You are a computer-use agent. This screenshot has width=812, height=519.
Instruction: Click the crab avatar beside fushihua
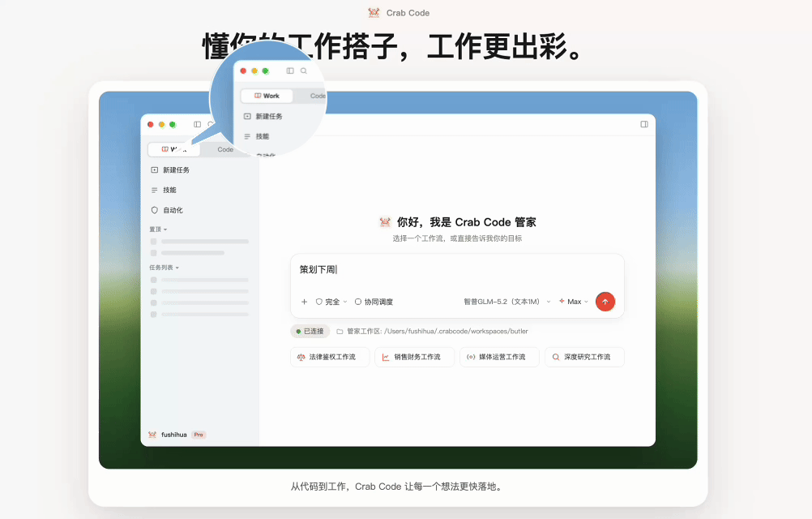pyautogui.click(x=152, y=435)
